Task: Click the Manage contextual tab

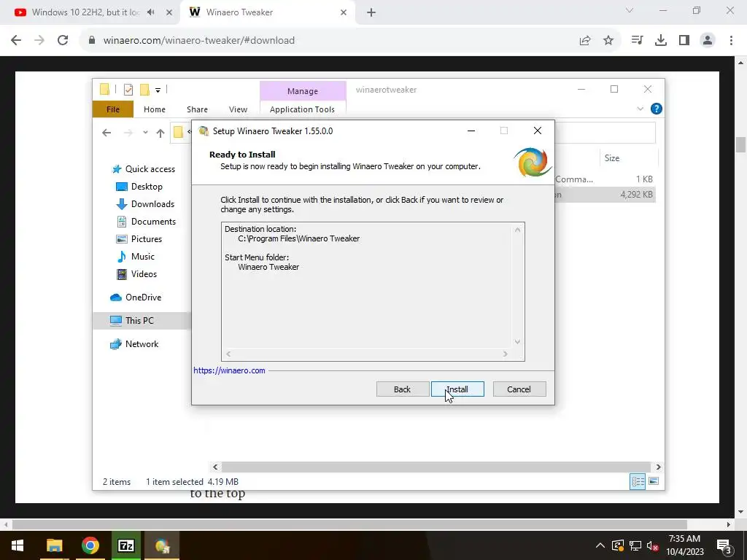Action: pyautogui.click(x=303, y=91)
